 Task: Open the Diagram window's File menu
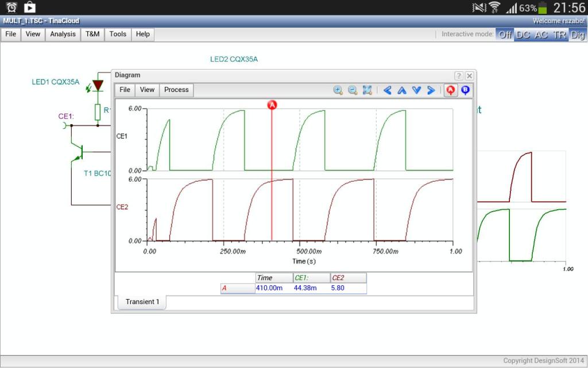[x=125, y=90]
